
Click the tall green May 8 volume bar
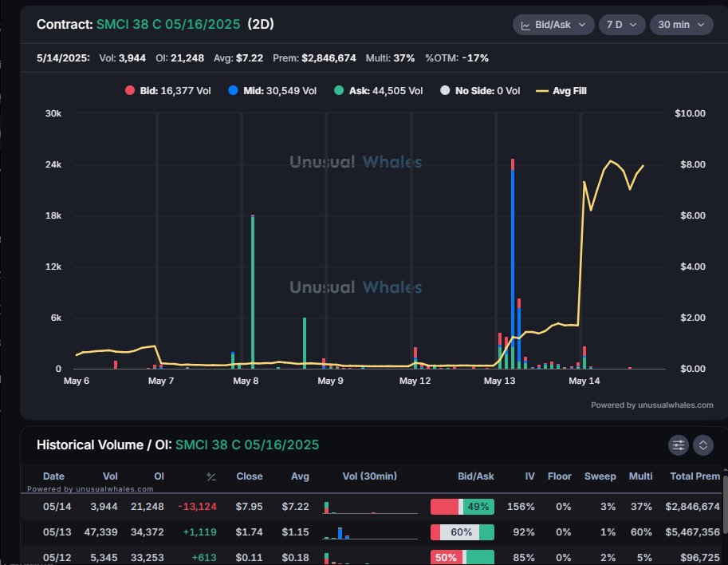(x=253, y=292)
